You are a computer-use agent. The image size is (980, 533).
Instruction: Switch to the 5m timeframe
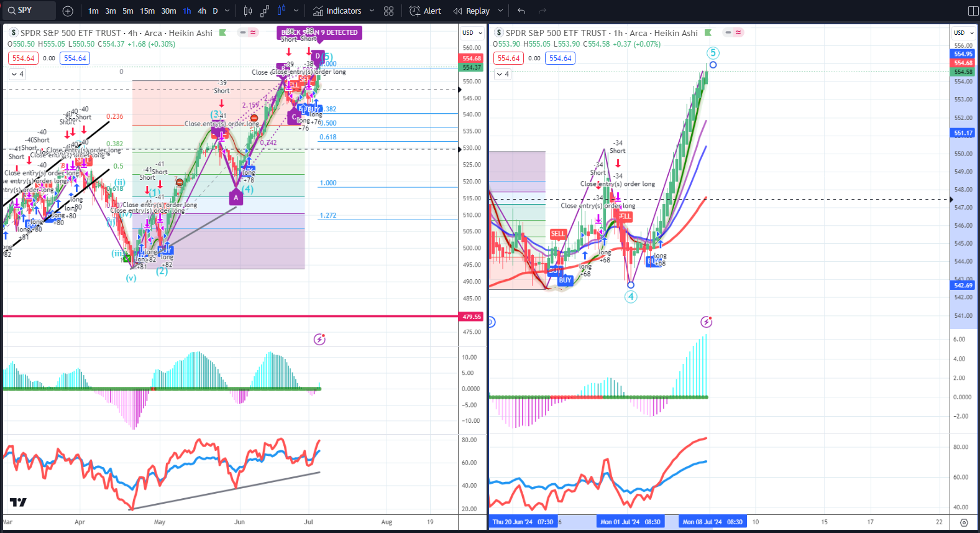point(128,11)
